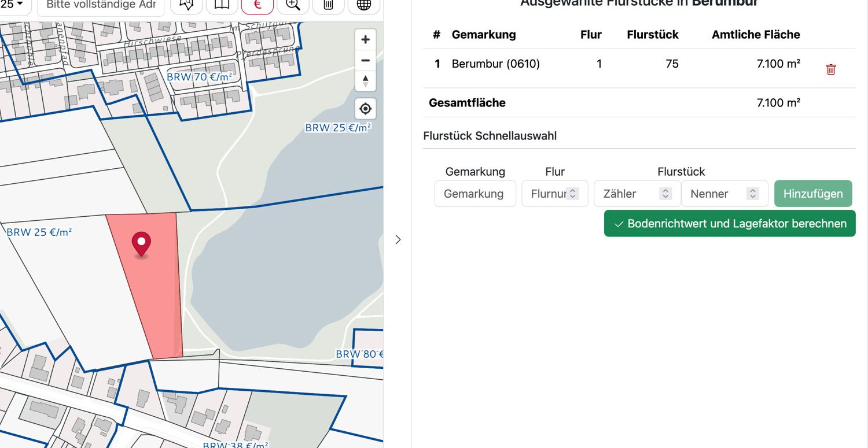Open the book toolbar icon
Image resolution: width=868 pixels, height=448 pixels.
click(222, 5)
